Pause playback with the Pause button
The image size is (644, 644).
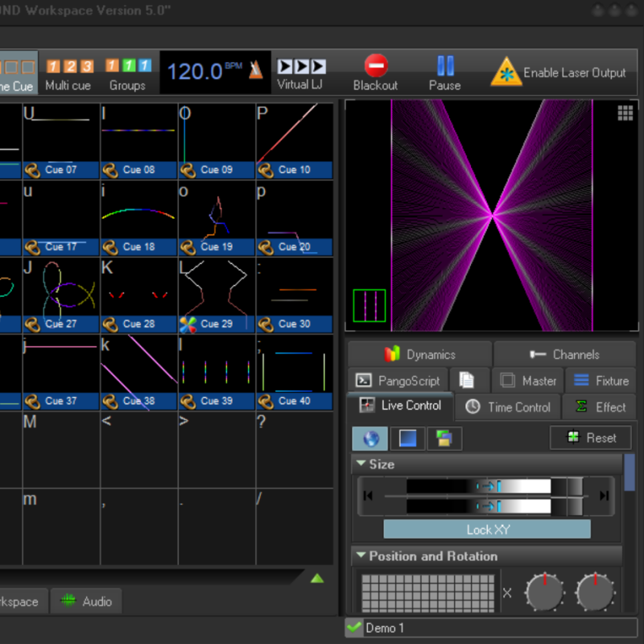(444, 66)
